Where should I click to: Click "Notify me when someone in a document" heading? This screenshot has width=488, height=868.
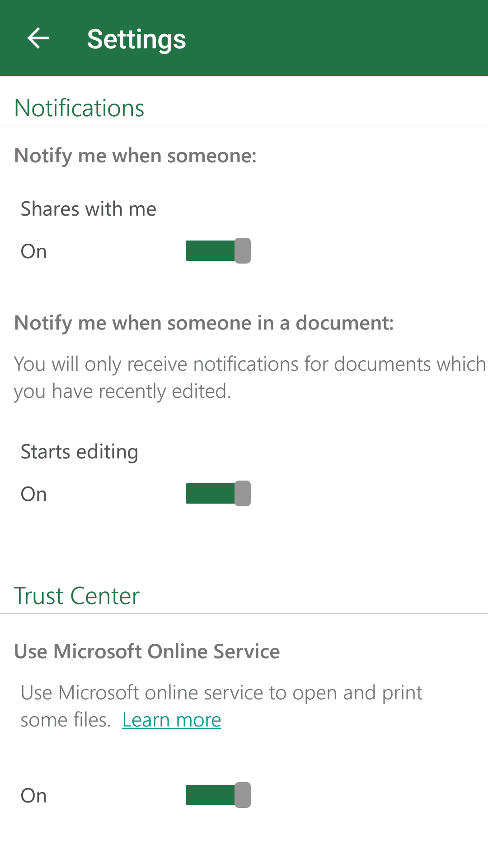click(204, 323)
